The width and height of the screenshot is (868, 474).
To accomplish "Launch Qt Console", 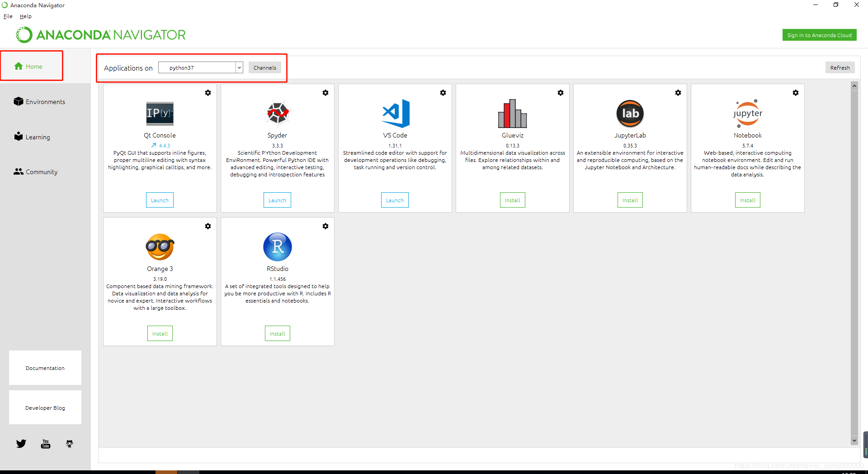I will coord(160,200).
